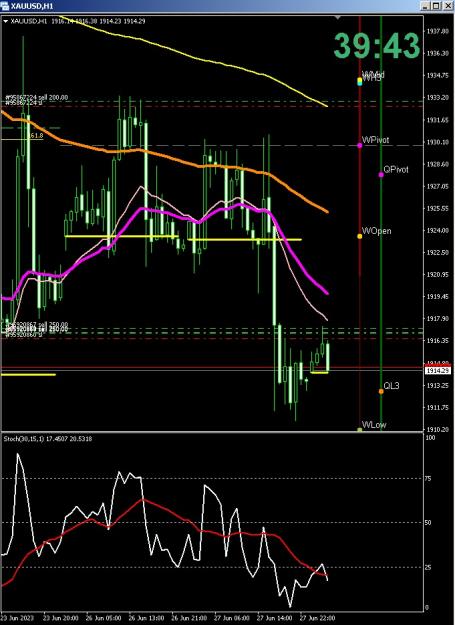Select the WPivot magenta marker dot
Image resolution: width=455 pixels, height=625 pixels.
360,145
